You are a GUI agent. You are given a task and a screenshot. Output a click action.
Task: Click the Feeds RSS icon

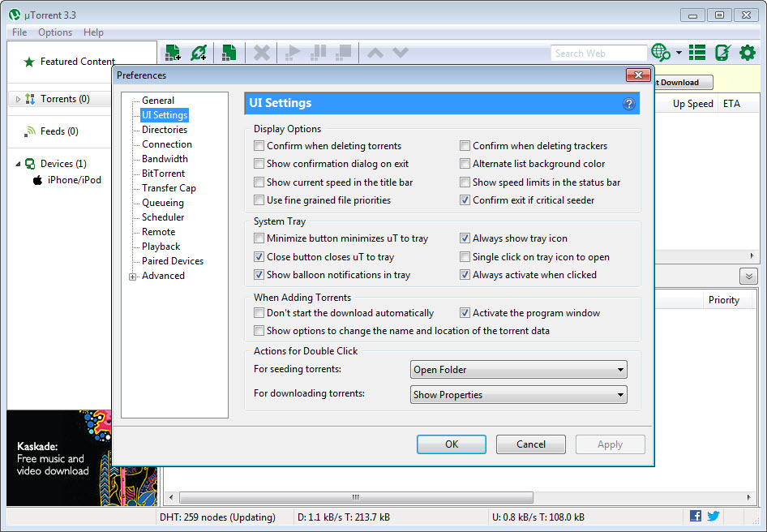pyautogui.click(x=30, y=131)
